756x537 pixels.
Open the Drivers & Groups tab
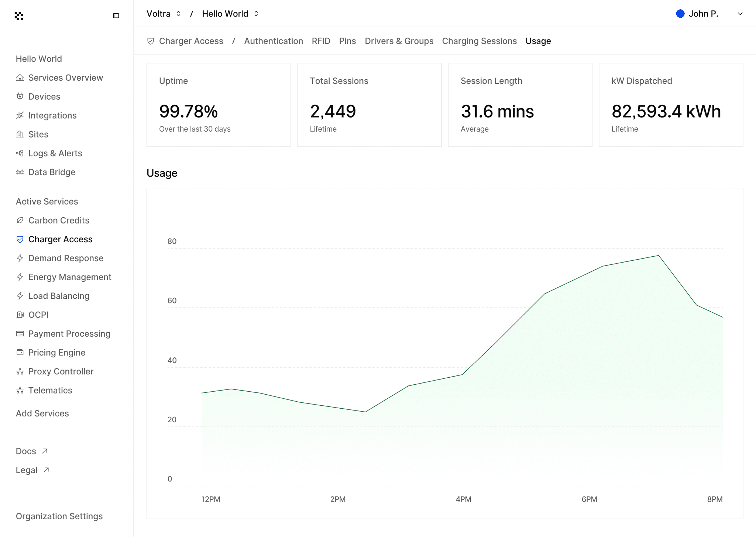coord(399,41)
